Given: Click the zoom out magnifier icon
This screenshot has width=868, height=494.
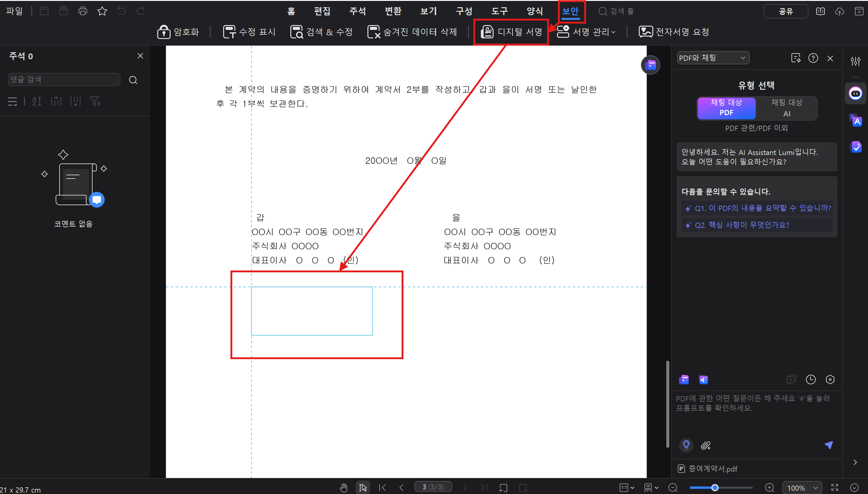Looking at the screenshot, I should tap(672, 488).
